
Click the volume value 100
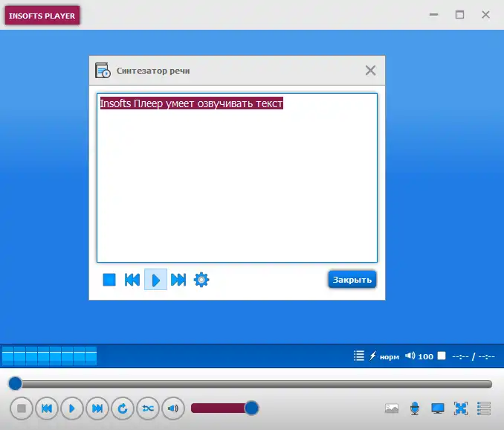point(425,356)
